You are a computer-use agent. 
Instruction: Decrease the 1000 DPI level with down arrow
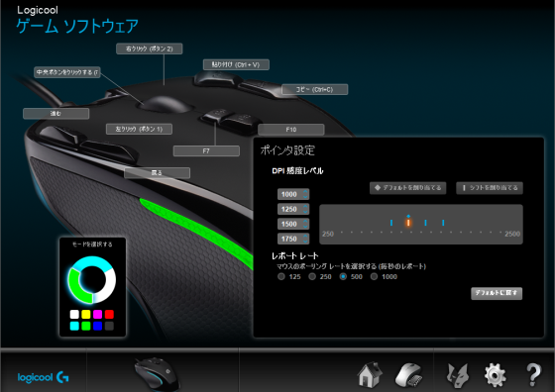(x=305, y=197)
